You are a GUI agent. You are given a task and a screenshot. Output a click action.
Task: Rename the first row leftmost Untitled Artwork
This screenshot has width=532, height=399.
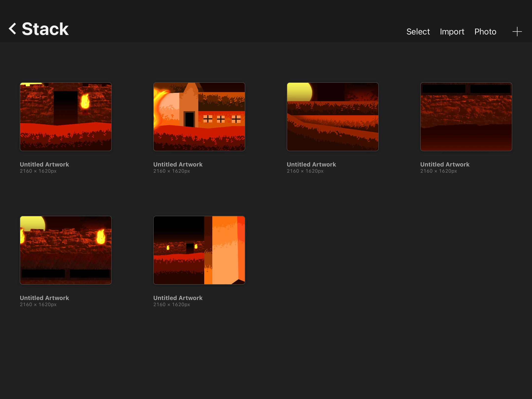pos(44,164)
